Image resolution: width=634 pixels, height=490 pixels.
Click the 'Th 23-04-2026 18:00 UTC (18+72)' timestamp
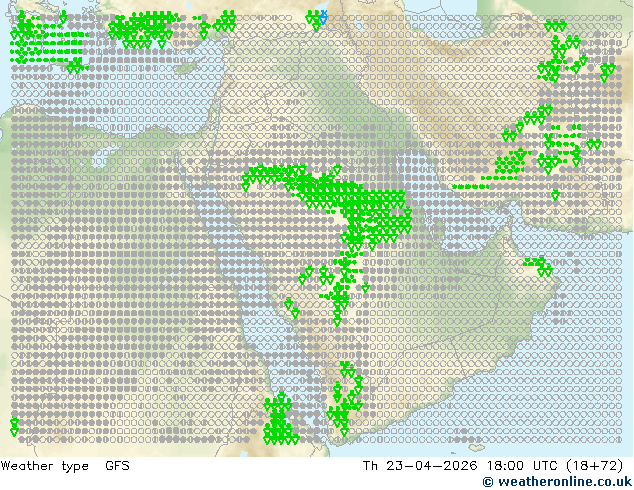493,466
